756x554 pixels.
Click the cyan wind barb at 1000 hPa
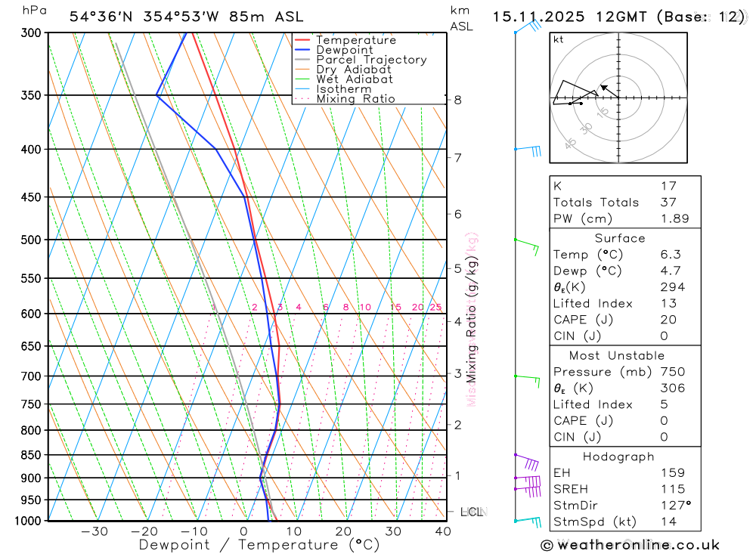(528, 523)
